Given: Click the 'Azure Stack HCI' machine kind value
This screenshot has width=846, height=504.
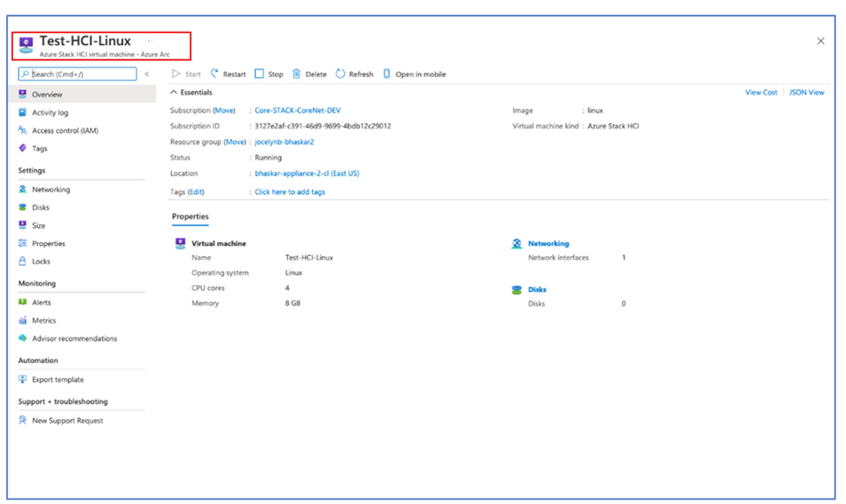Looking at the screenshot, I should [613, 126].
